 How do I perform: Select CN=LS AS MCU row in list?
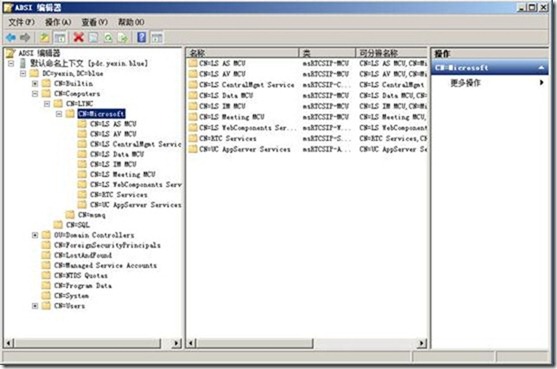pyautogui.click(x=307, y=63)
